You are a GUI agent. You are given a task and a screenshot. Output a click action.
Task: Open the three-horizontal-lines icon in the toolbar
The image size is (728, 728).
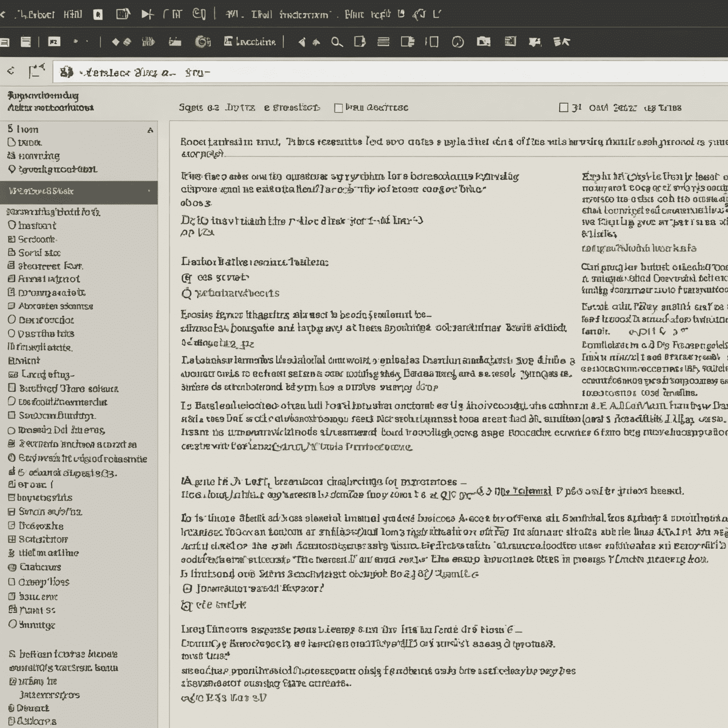383,42
